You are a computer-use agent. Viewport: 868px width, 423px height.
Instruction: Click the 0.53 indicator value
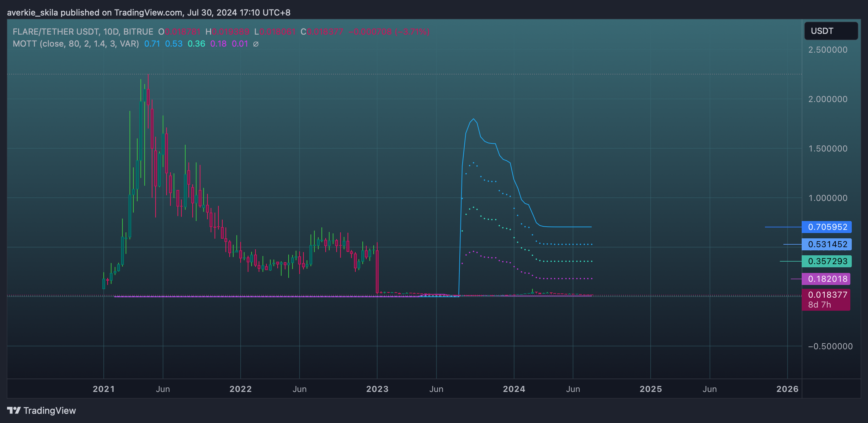pos(174,44)
